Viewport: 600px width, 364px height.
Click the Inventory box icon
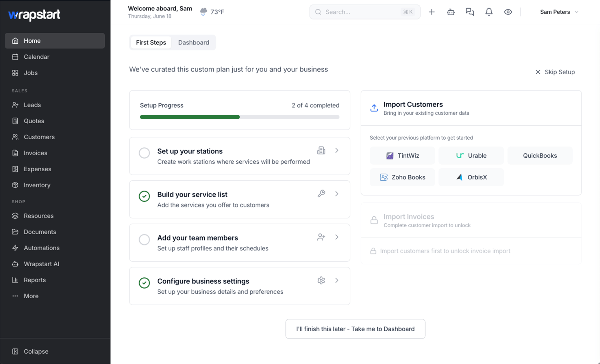[x=15, y=185]
